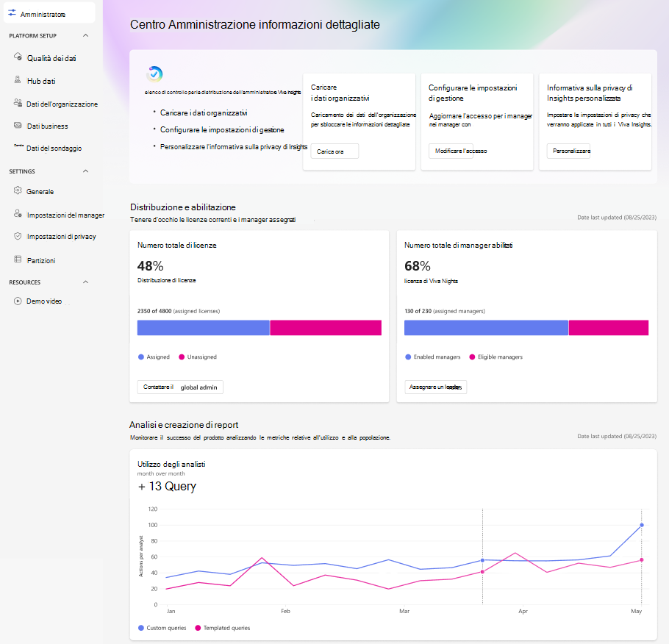Click the '+ 13 Query' value
Viewport: 669px width, 644px height.
(x=167, y=486)
